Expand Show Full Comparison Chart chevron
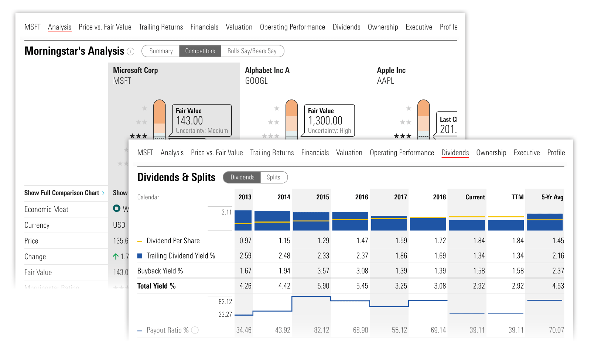 click(103, 193)
